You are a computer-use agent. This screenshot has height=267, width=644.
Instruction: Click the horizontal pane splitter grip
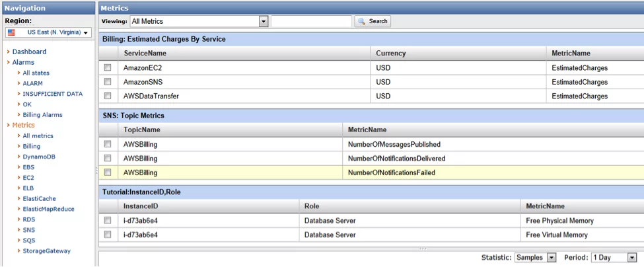click(423, 249)
